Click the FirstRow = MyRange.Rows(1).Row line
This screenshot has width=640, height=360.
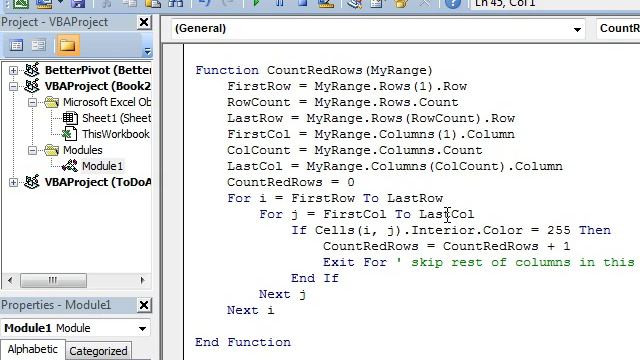pyautogui.click(x=347, y=87)
